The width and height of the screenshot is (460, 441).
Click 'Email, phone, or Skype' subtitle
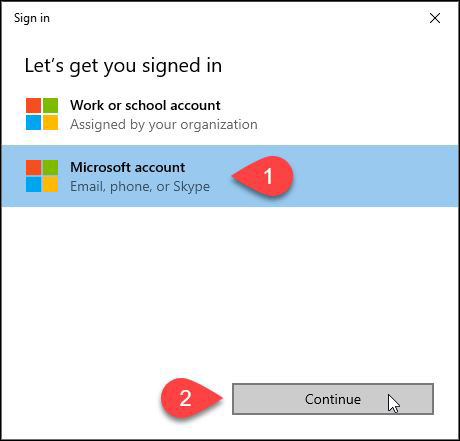click(140, 186)
